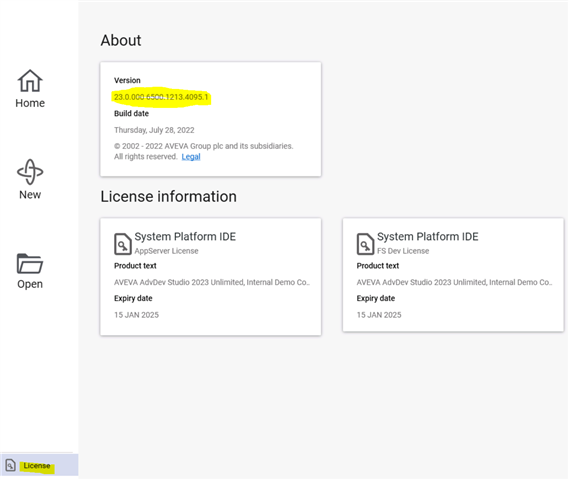Select the New menu label
The height and width of the screenshot is (480, 569).
tap(30, 195)
